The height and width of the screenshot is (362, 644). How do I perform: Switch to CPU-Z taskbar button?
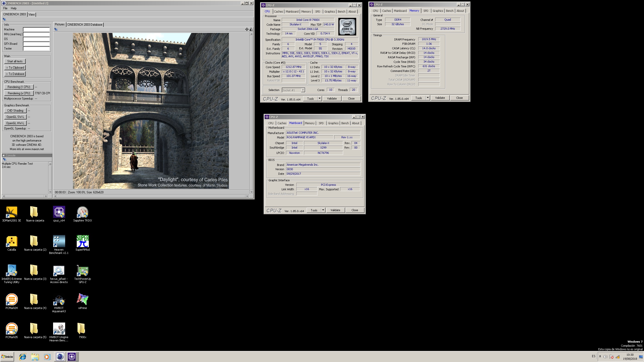point(72,357)
